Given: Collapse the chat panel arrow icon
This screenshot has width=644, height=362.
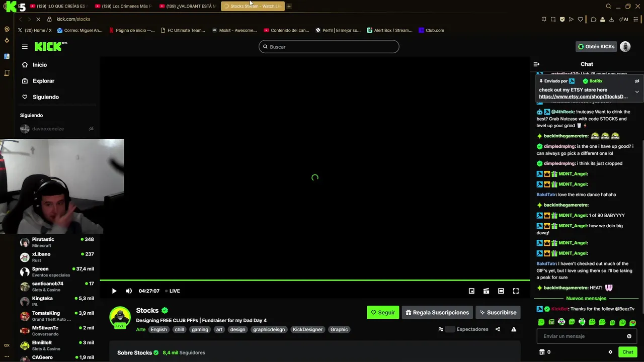Looking at the screenshot, I should tap(536, 64).
